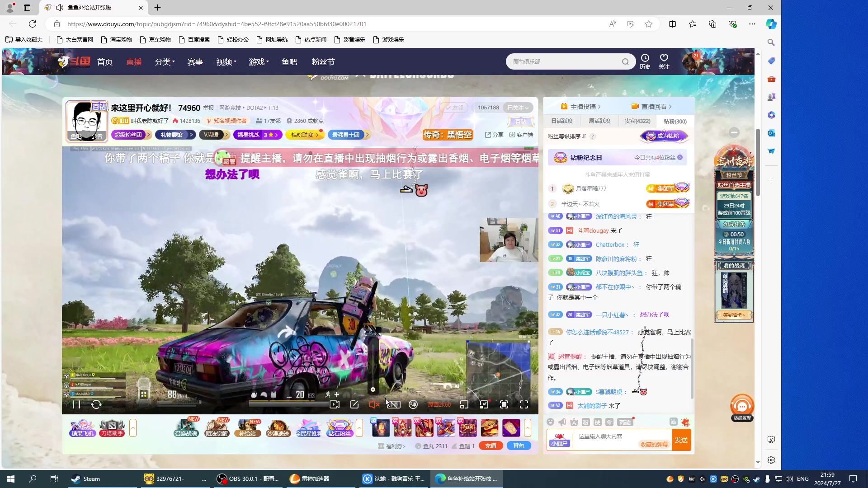Click the orange 发送 send button
868x488 pixels.
[681, 440]
